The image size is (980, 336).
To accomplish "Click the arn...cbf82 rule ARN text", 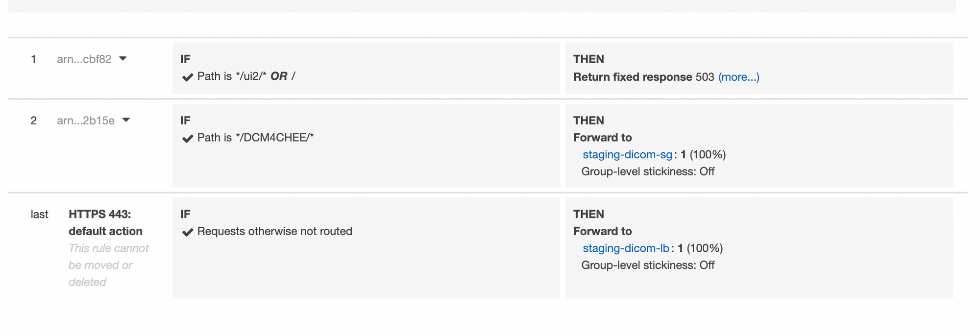I will 84,59.
